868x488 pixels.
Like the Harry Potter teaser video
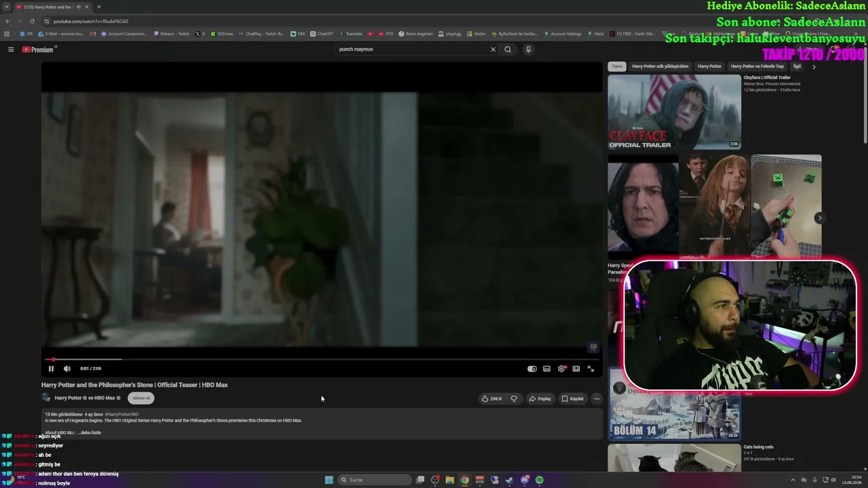[492, 399]
